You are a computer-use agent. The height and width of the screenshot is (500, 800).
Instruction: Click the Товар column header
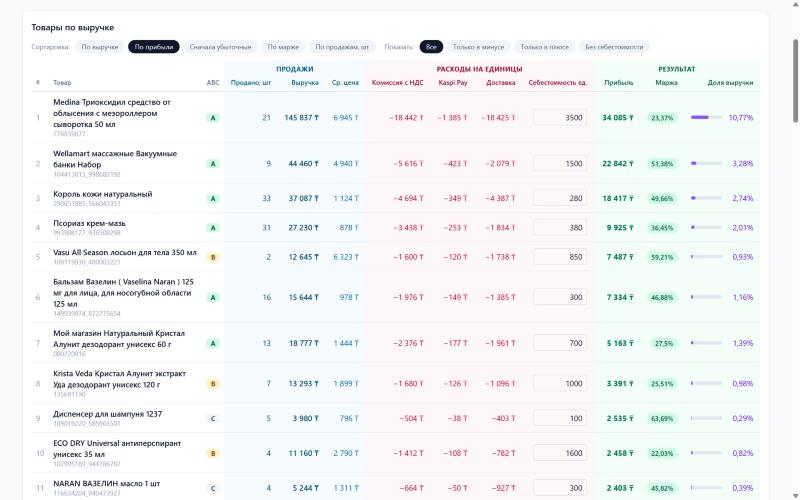pos(62,83)
